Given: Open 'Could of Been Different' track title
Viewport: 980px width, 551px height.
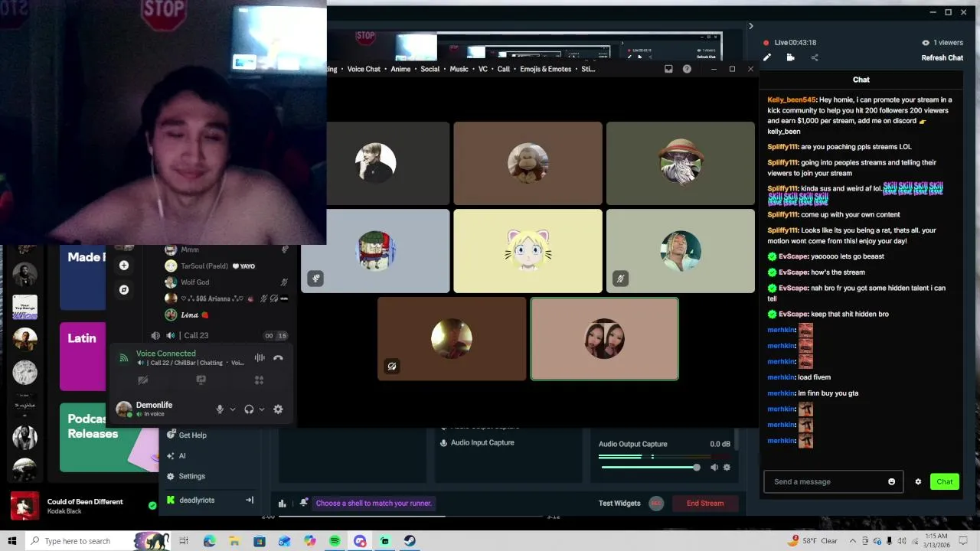Looking at the screenshot, I should tap(85, 501).
